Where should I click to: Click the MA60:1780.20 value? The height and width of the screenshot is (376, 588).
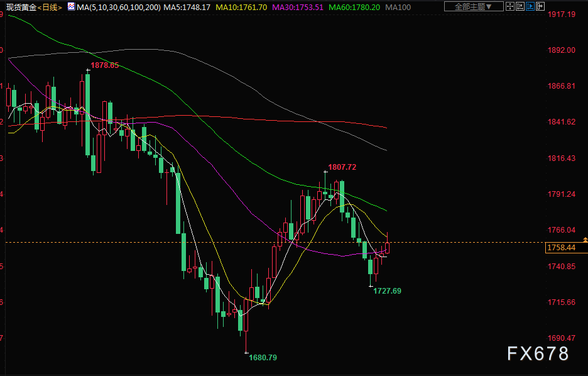click(x=354, y=7)
